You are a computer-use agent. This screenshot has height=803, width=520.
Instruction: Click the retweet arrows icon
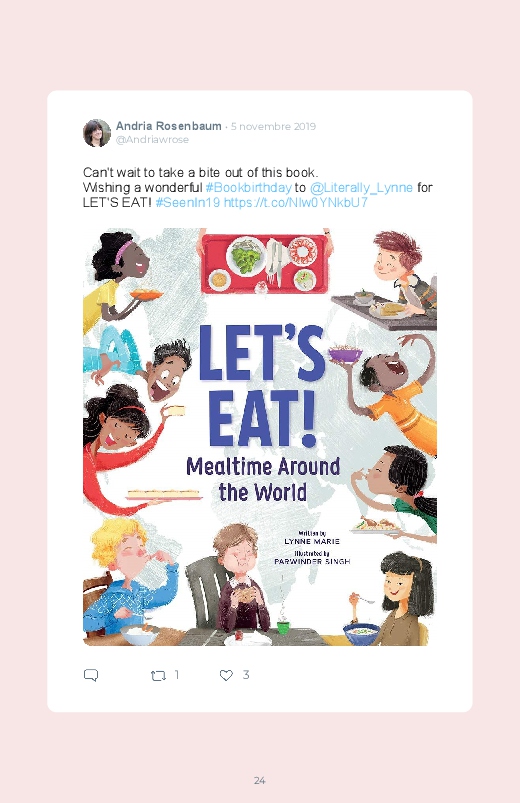pyautogui.click(x=158, y=675)
